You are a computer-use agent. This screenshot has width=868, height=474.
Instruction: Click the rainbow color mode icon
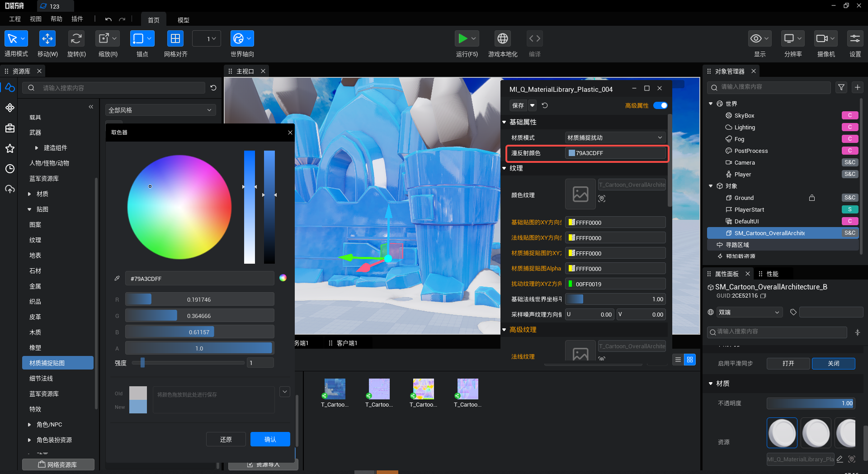click(x=283, y=278)
